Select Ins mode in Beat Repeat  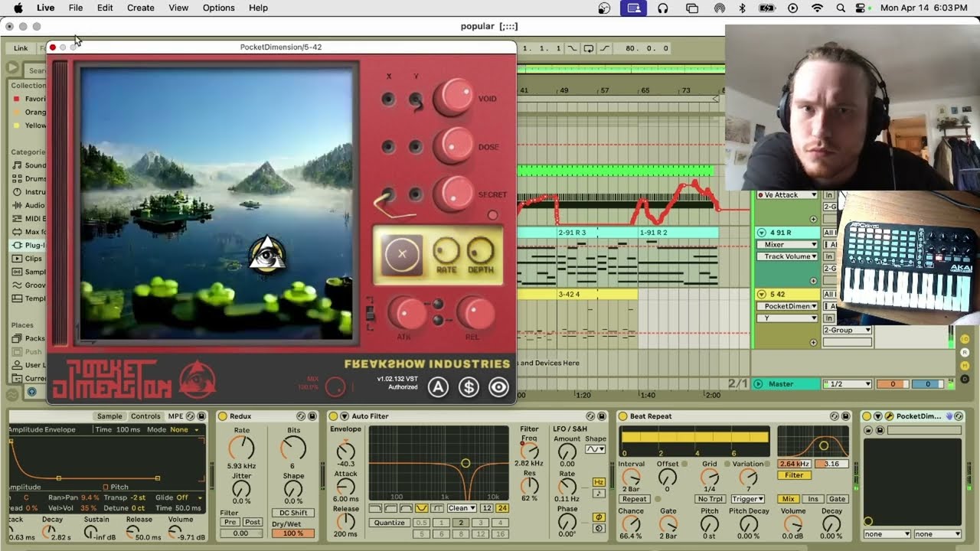pos(812,499)
